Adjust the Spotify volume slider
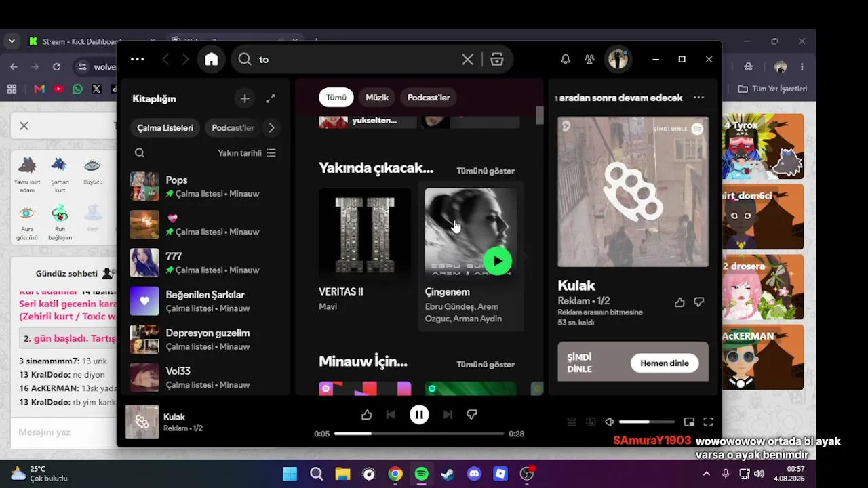This screenshot has width=868, height=488. coord(647,422)
